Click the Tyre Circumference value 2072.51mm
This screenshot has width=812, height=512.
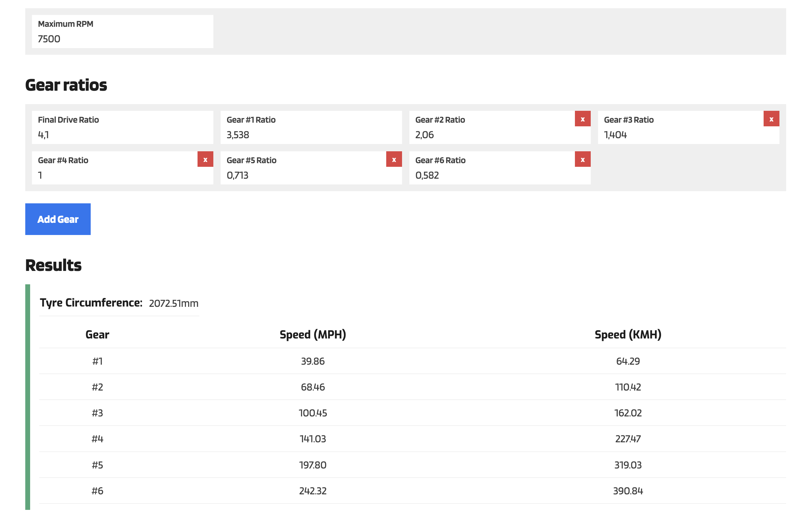[173, 303]
